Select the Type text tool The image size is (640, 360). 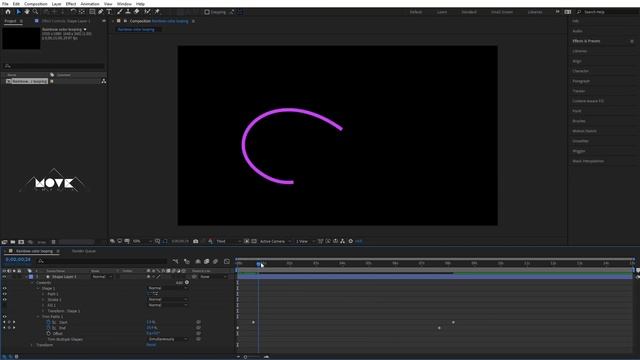click(109, 12)
